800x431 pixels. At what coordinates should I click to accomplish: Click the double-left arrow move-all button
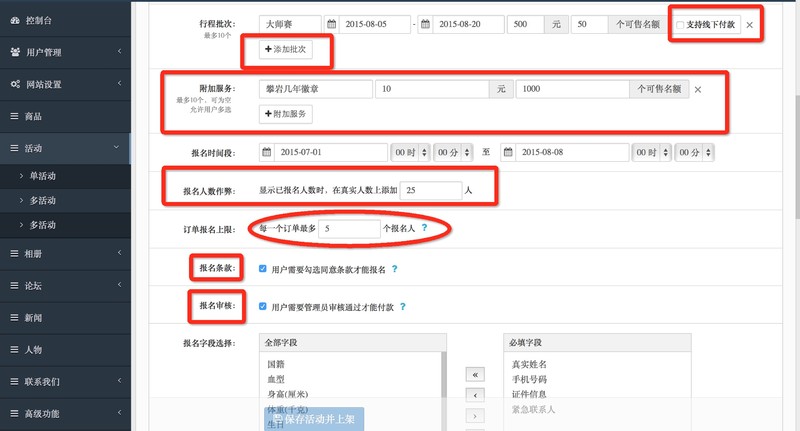(475, 374)
